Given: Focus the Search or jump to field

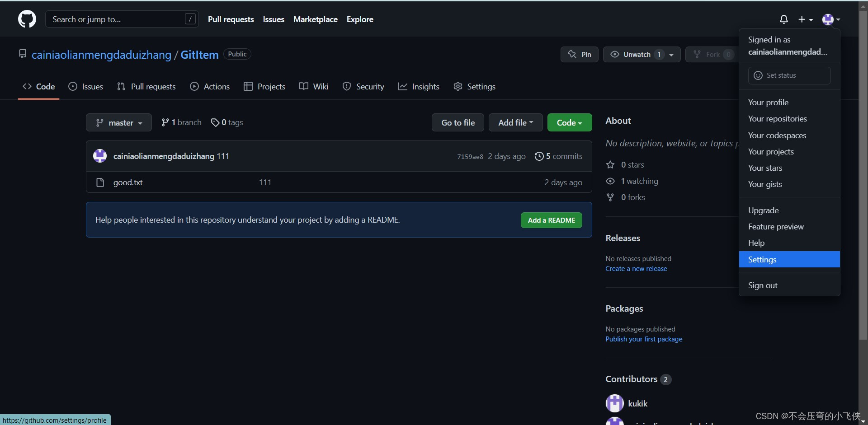Looking at the screenshot, I should pos(122,19).
